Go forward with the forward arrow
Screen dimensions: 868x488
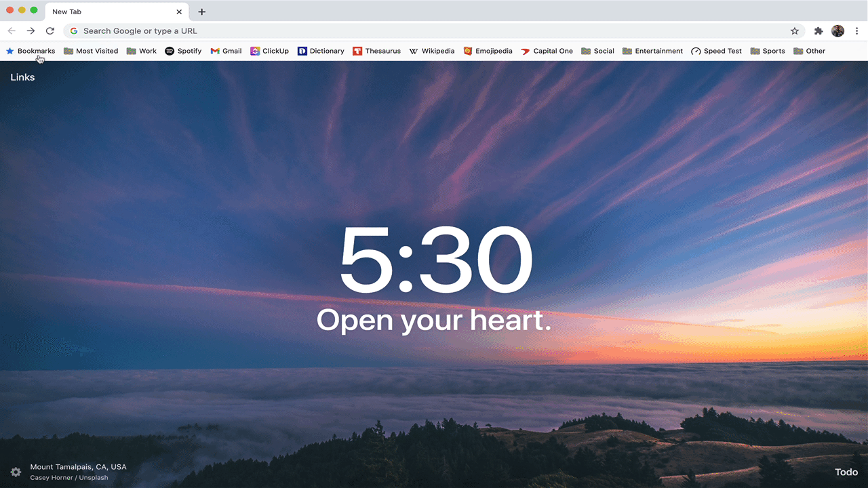coord(31,31)
